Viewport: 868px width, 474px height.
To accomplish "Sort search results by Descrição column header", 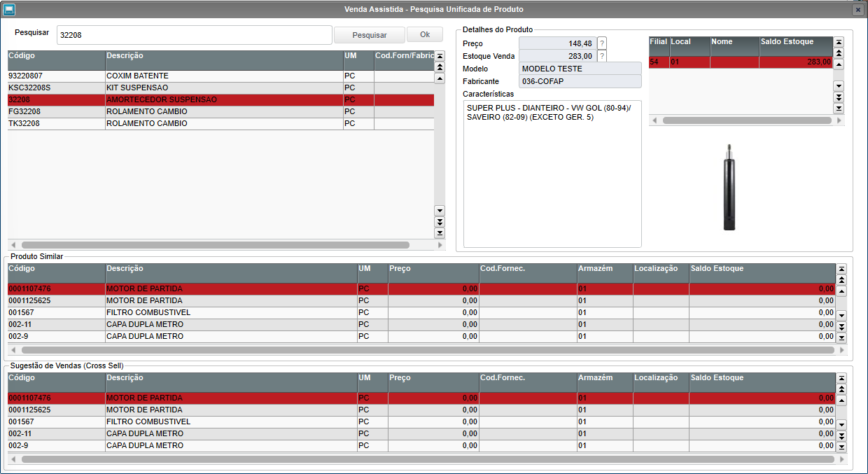I will click(224, 60).
